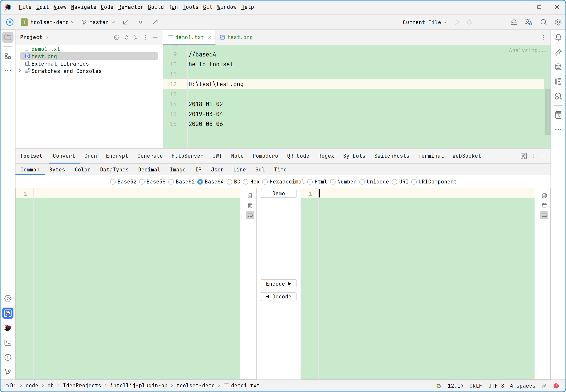Screen dimensions: 566x392
Task: Open the Refactor menu
Action: [131, 7]
